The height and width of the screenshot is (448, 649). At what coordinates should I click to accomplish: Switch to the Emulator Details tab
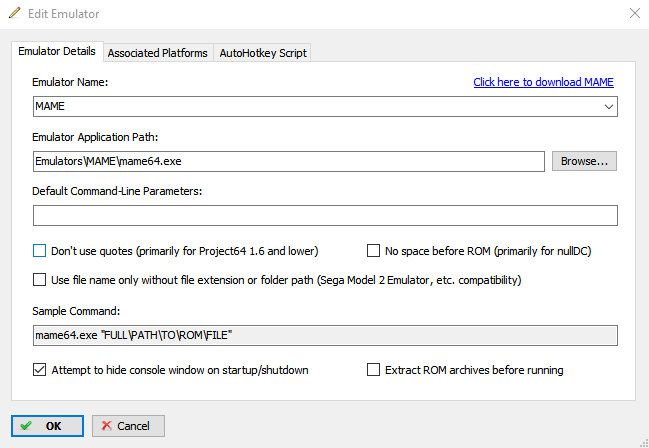point(57,51)
